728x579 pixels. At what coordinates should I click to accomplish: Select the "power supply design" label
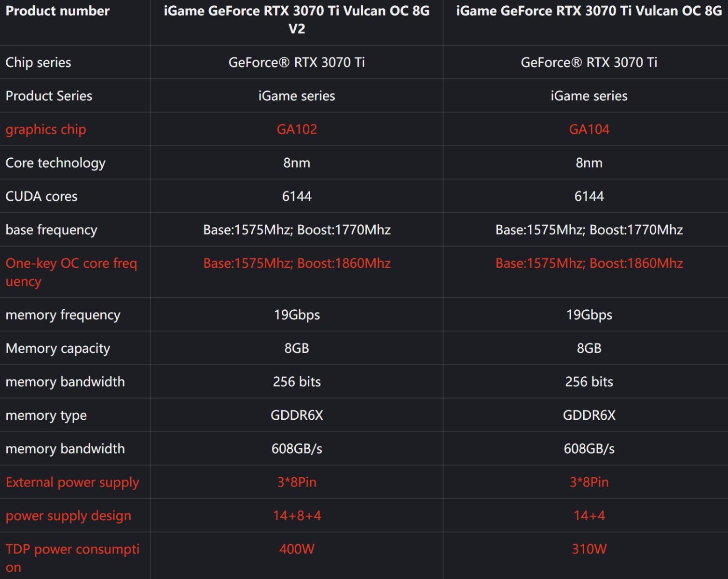68,515
